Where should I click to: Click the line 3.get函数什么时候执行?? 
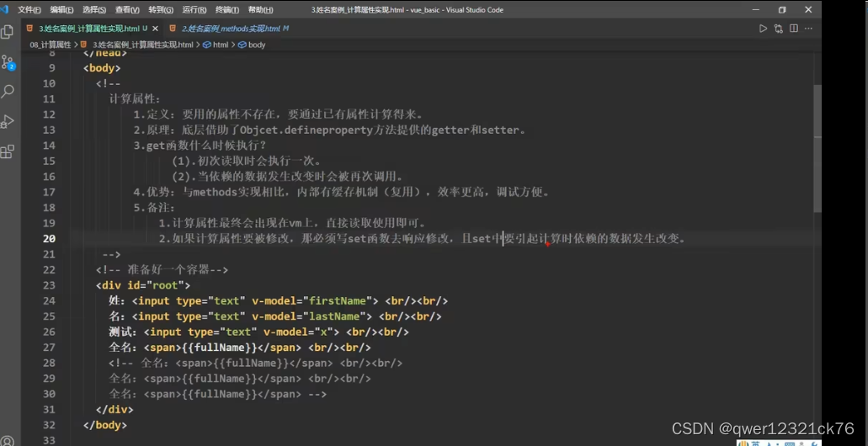click(200, 146)
